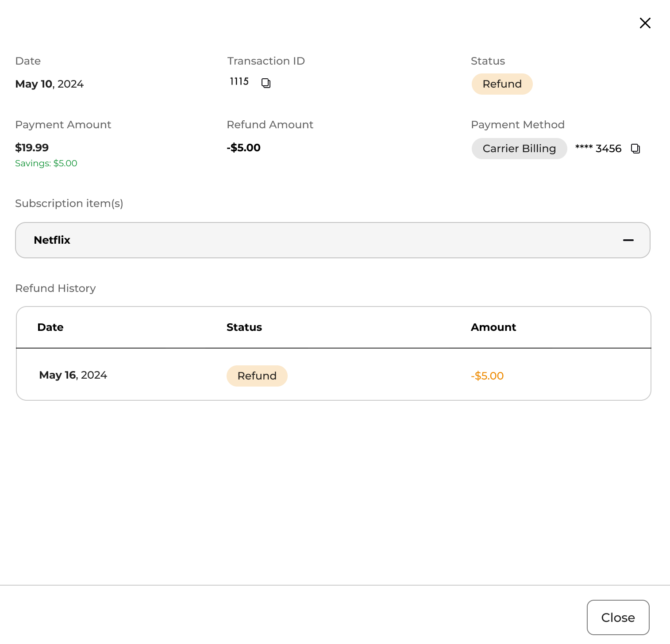The width and height of the screenshot is (670, 644).
Task: Click the transaction ID value 1115
Action: [239, 81]
